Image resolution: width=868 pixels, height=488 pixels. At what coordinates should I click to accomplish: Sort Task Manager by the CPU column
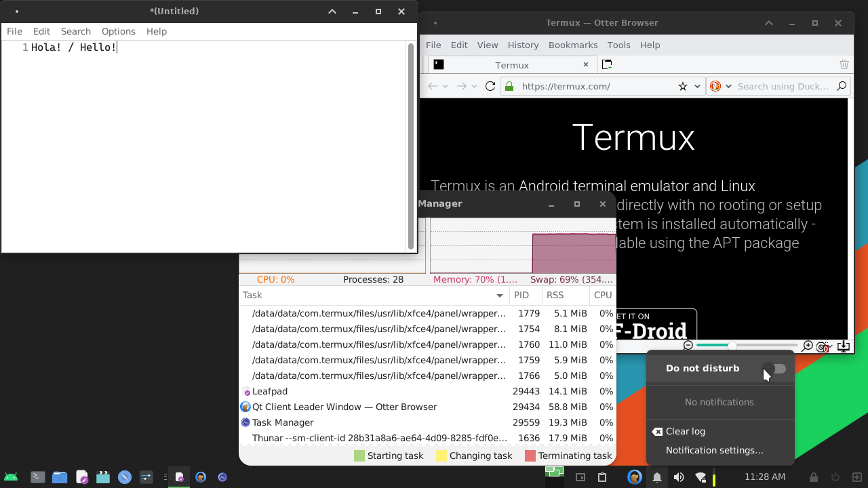pyautogui.click(x=602, y=295)
